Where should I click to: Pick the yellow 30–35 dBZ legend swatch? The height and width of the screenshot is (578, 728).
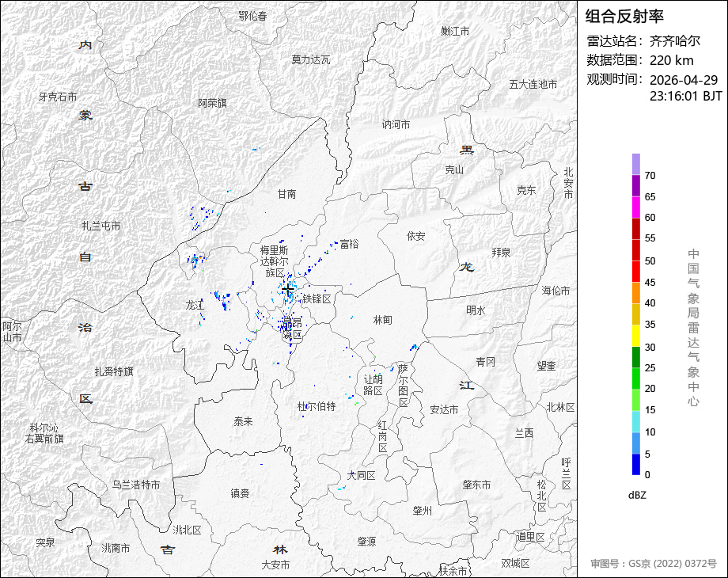tap(636, 336)
